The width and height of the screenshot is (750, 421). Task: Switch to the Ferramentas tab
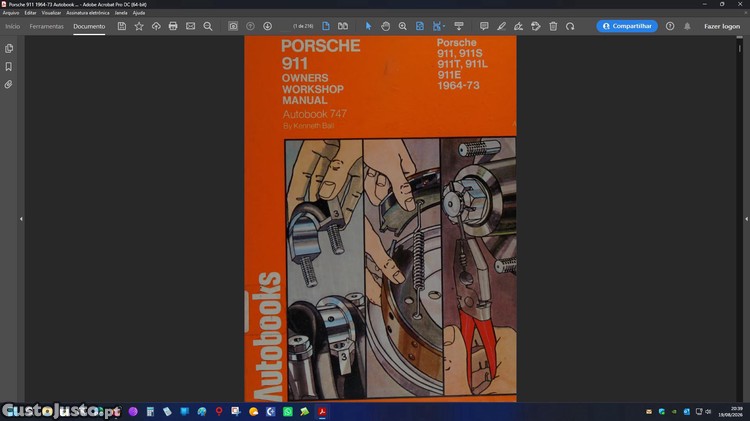pyautogui.click(x=46, y=26)
